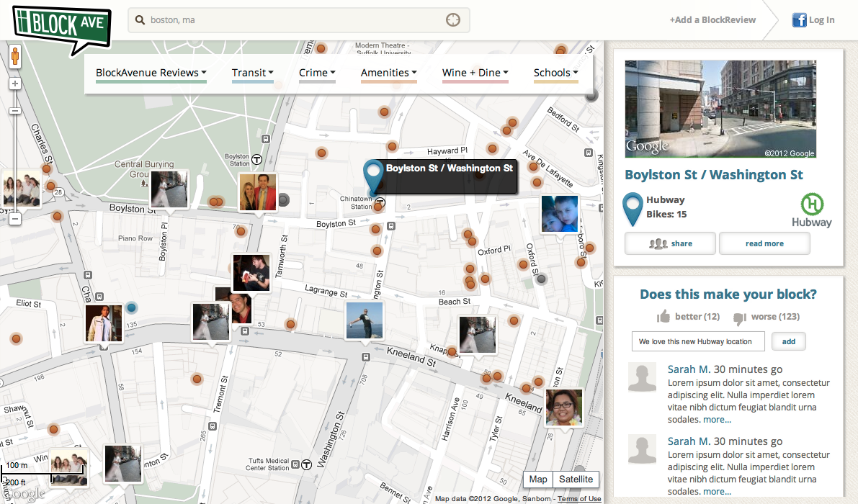
Task: Switch map to Map view
Action: (x=538, y=480)
